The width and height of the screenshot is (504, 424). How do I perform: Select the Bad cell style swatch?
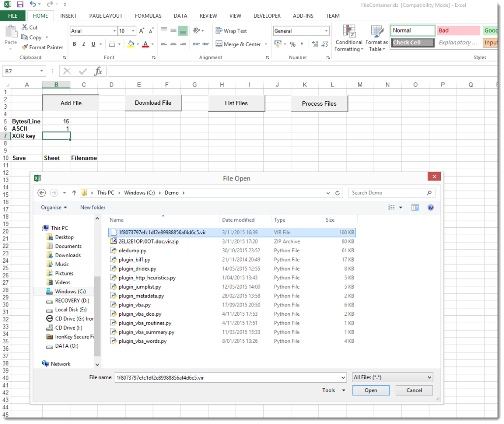(x=458, y=30)
